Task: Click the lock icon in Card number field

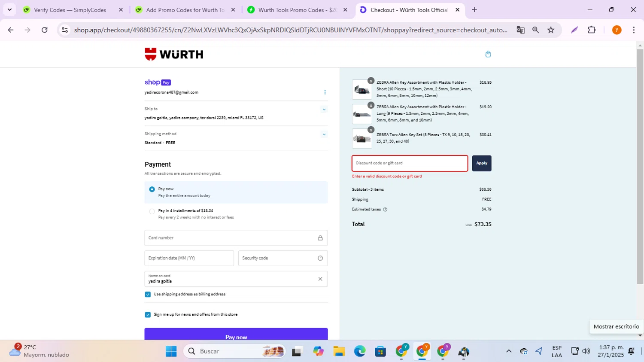Action: pyautogui.click(x=320, y=238)
